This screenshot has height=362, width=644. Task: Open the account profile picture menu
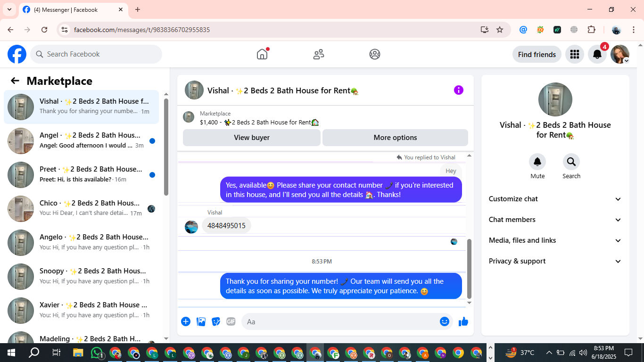click(620, 54)
